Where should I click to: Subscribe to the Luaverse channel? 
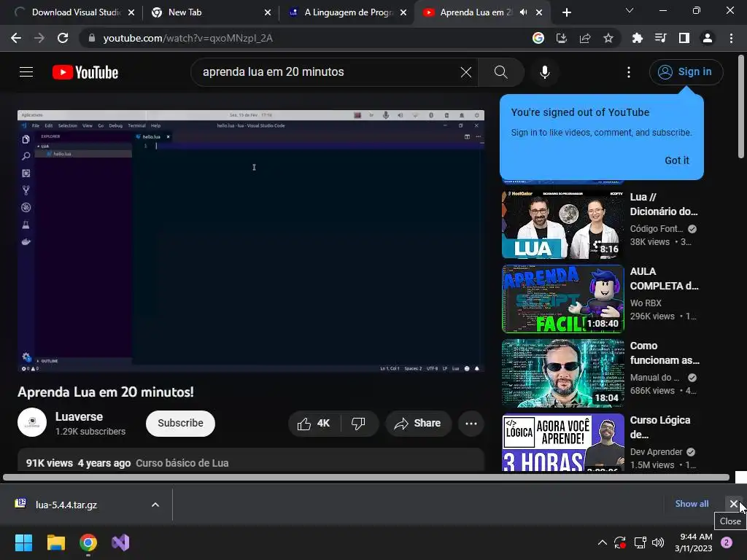tap(181, 423)
